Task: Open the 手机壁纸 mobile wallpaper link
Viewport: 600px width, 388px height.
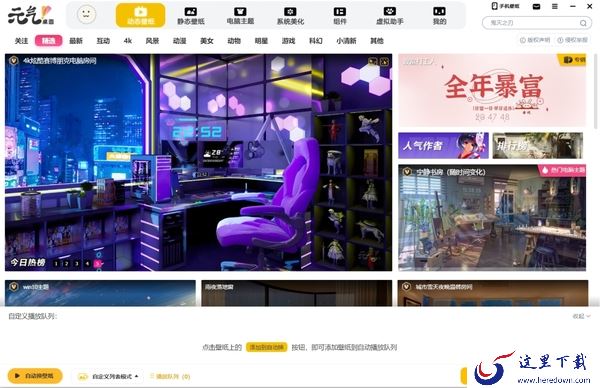Action: (505, 6)
